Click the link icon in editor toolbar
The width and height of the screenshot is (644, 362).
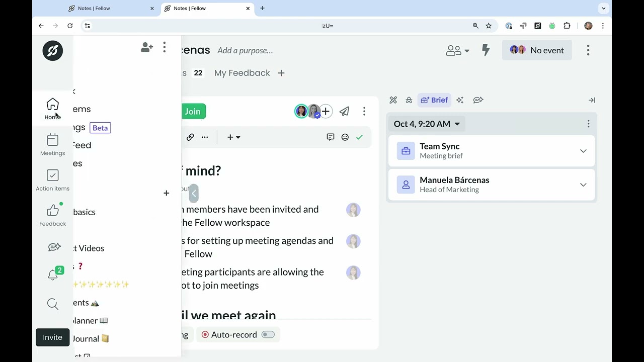click(x=190, y=137)
